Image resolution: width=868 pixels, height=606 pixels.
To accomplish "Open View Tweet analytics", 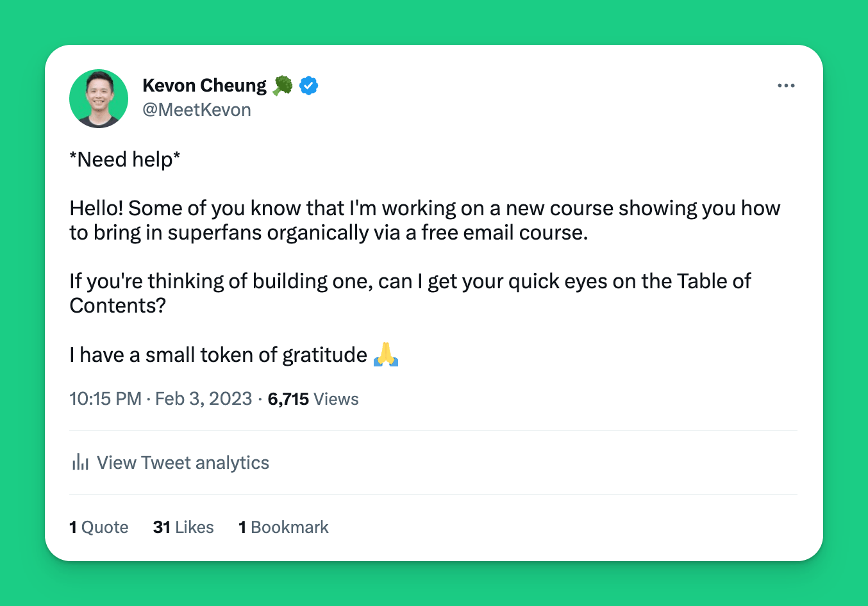I will (x=183, y=463).
